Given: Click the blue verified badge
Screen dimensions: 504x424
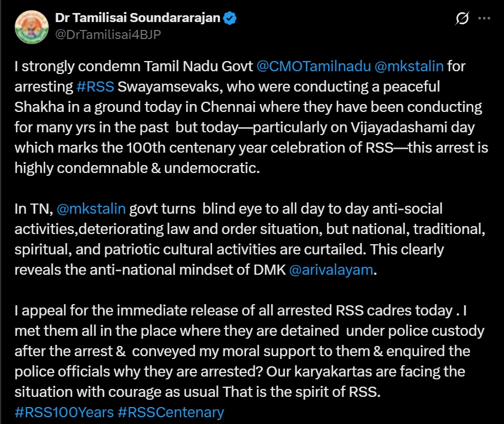Looking at the screenshot, I should coord(230,18).
